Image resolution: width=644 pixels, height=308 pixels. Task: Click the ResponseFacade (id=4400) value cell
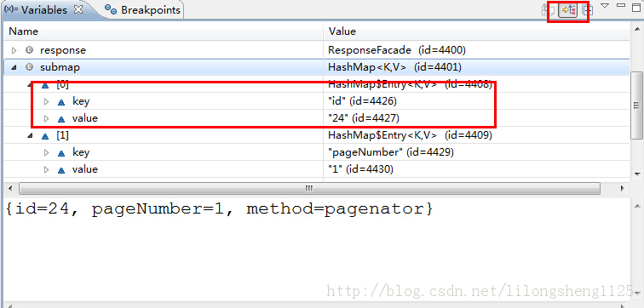coord(396,50)
